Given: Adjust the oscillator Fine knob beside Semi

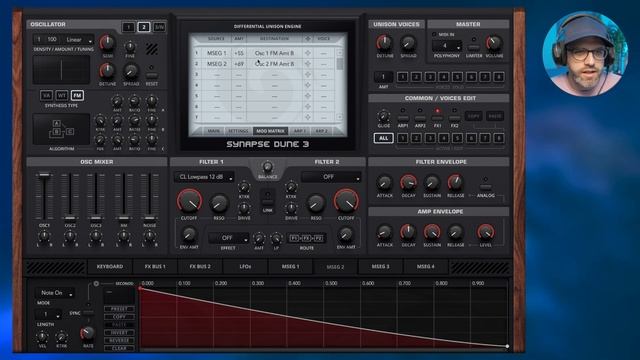Looking at the screenshot, I should click(x=130, y=46).
